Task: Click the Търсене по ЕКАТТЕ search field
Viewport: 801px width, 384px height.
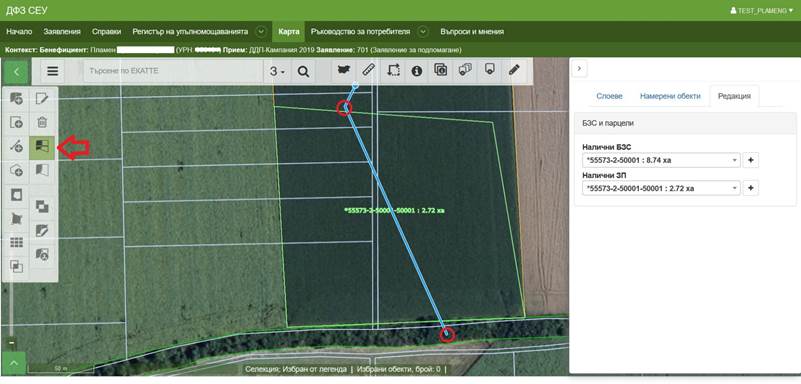Action: (x=174, y=71)
